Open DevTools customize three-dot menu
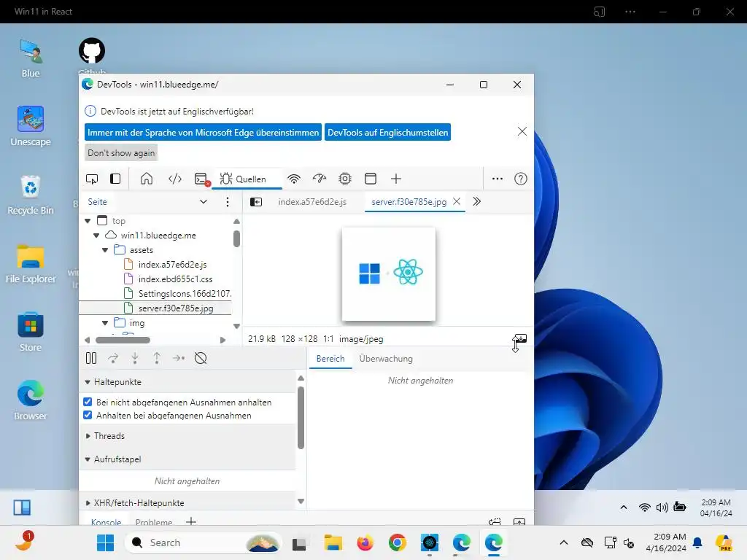 coord(498,179)
